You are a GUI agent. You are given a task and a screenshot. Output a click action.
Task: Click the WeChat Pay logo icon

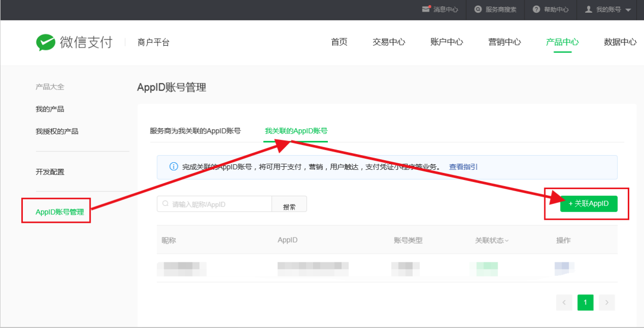point(45,42)
